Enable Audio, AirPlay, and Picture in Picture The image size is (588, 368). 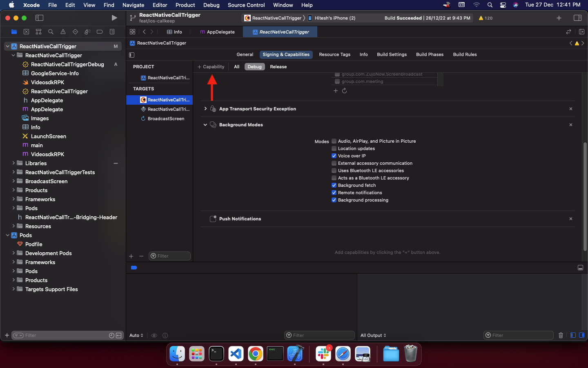[334, 141]
